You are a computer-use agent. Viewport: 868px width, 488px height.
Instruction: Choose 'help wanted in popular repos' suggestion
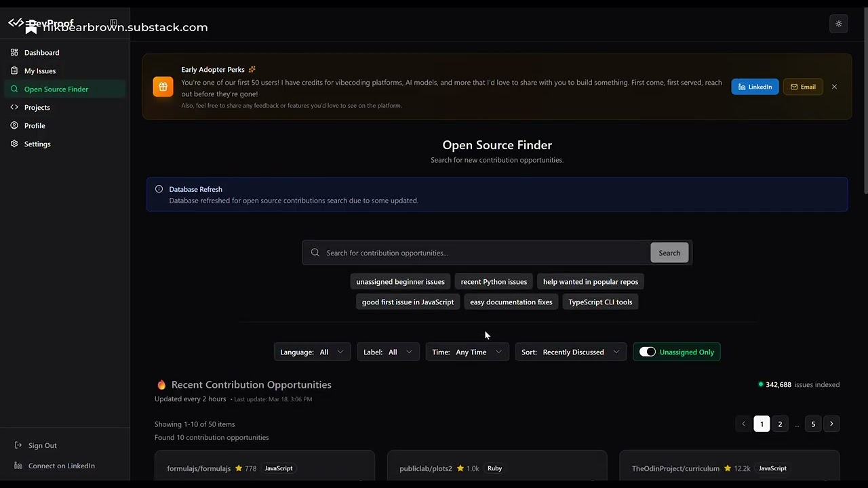(591, 282)
